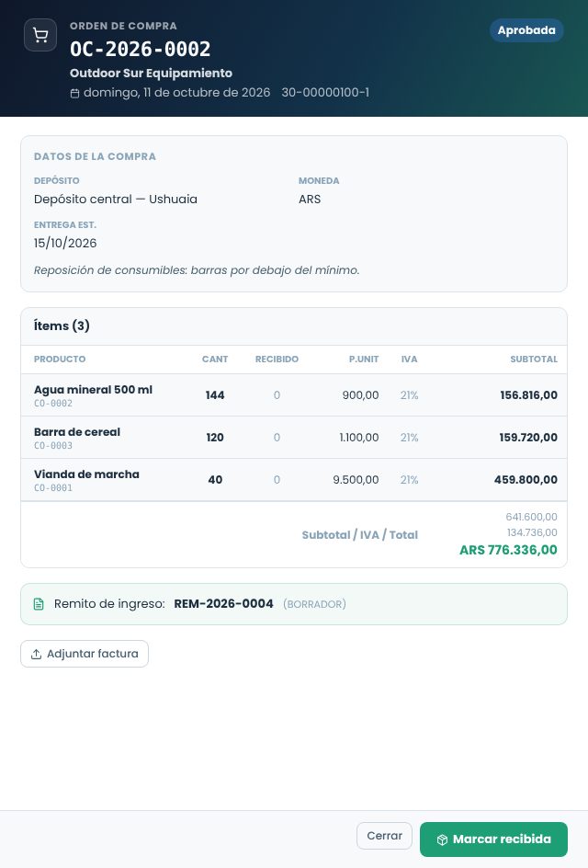Image resolution: width=588 pixels, height=868 pixels.
Task: Click the DATOS DE LA COMPRA heading
Action: (x=95, y=156)
